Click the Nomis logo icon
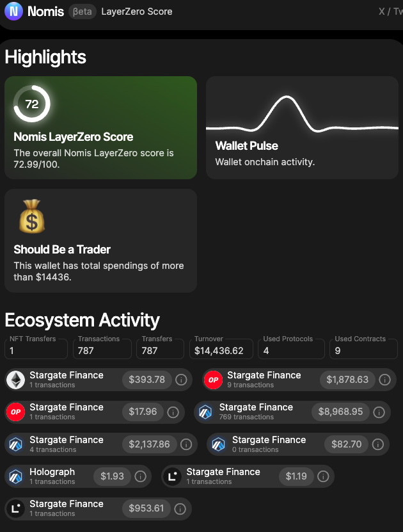Screen dimensions: 403x532 (x=13, y=11)
